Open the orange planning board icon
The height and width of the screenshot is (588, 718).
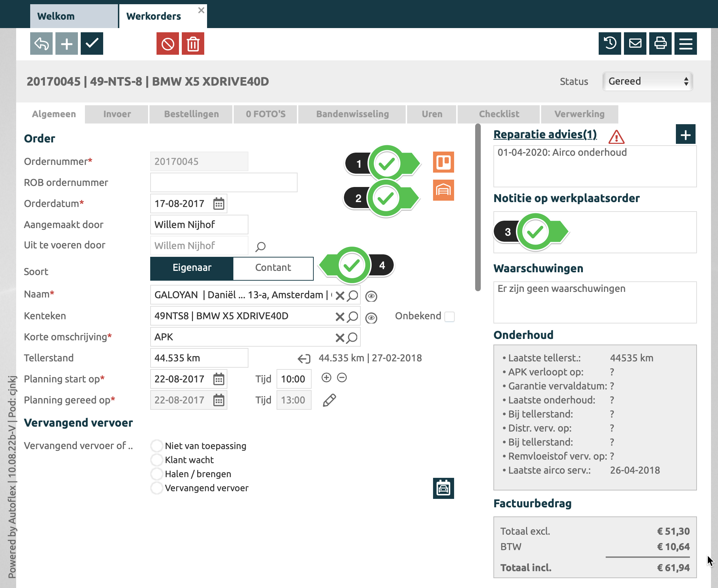point(443,162)
